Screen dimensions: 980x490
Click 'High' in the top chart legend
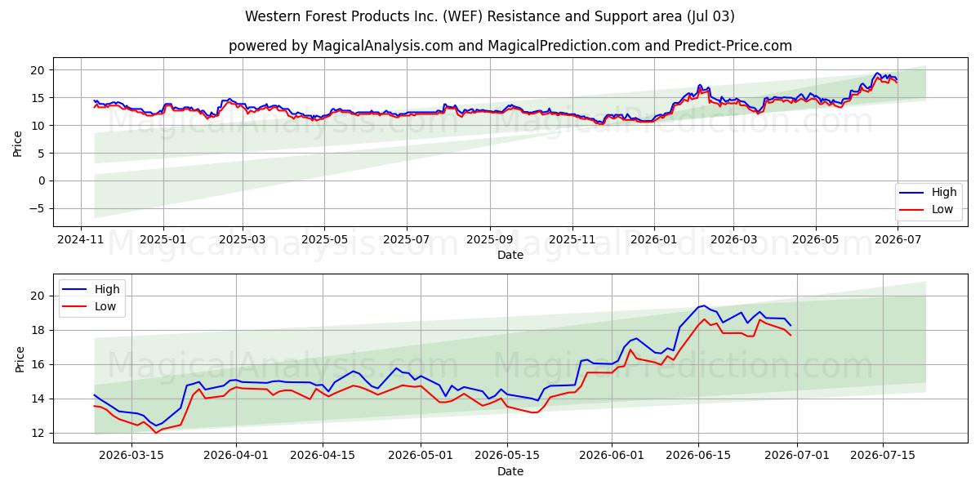944,193
